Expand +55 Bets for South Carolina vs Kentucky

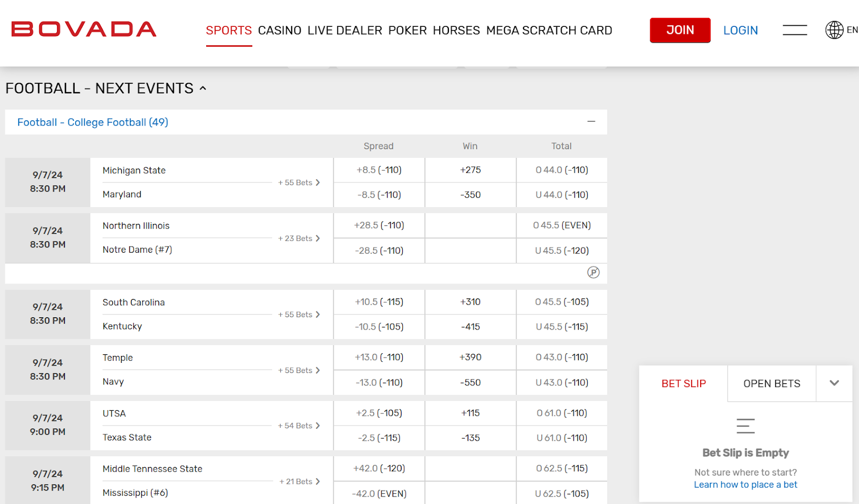(x=299, y=315)
